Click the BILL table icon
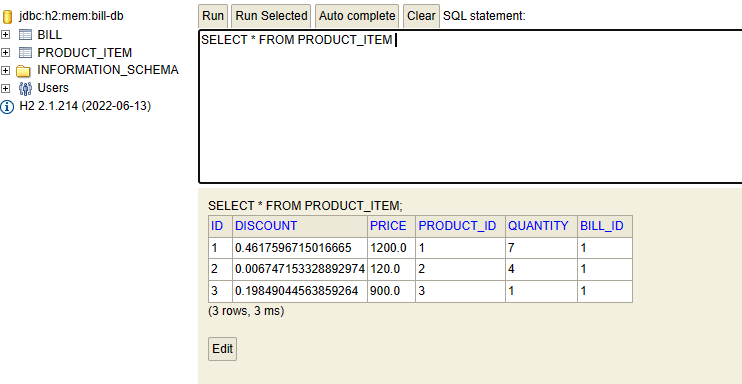742x384 pixels. 25,35
